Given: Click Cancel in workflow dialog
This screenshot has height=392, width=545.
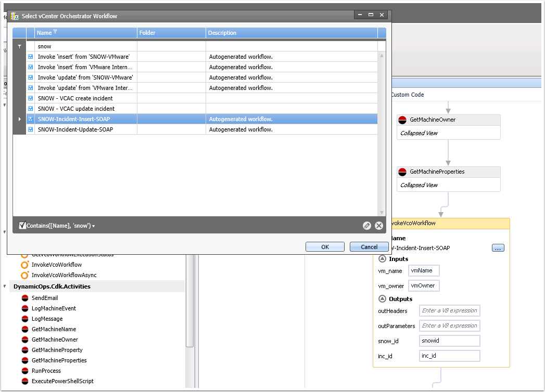Looking at the screenshot, I should [x=369, y=247].
